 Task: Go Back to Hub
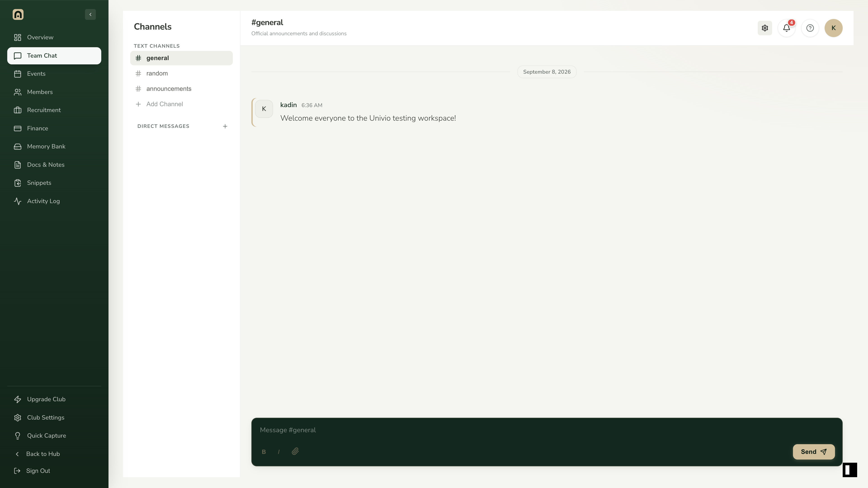[x=54, y=454]
